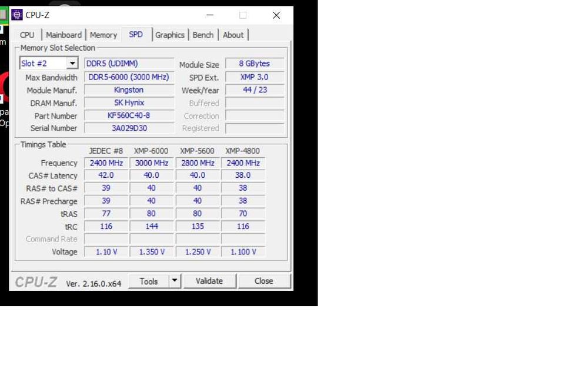Click the XMP-6000 column header
Screen dimensions: 588x368
(x=151, y=151)
